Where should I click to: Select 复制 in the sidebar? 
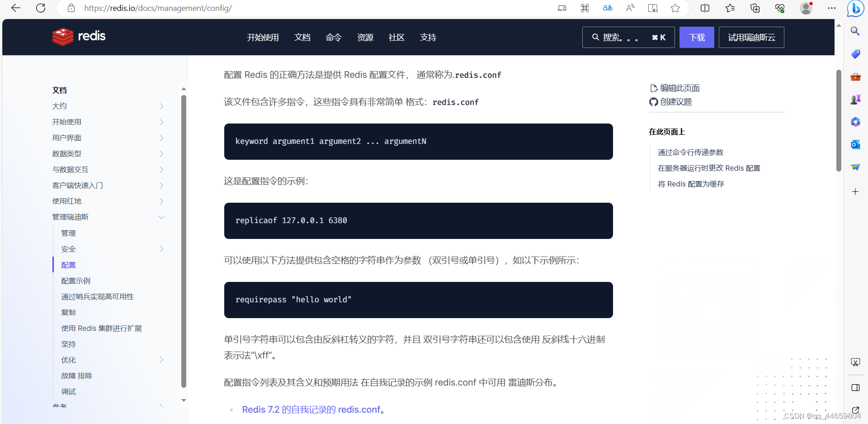coord(68,313)
